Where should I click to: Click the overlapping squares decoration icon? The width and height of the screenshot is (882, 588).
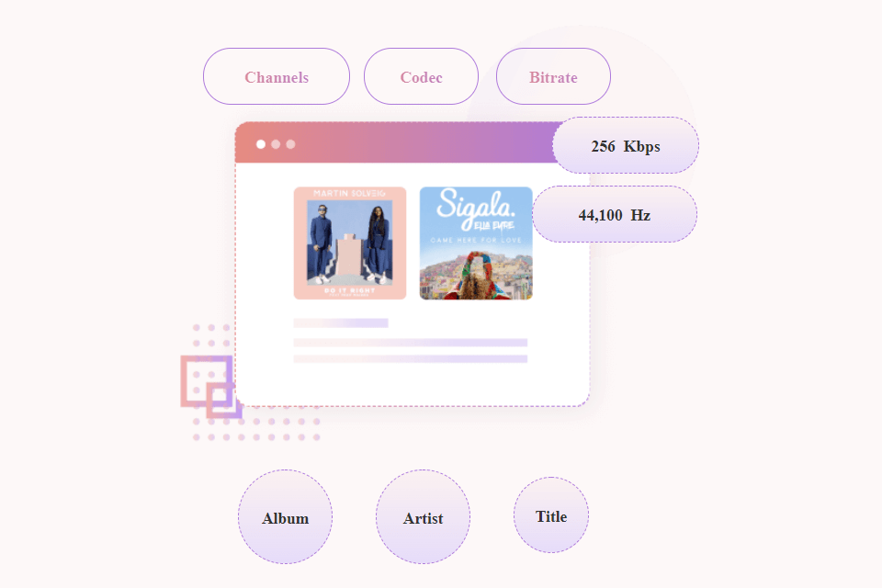coord(211,387)
